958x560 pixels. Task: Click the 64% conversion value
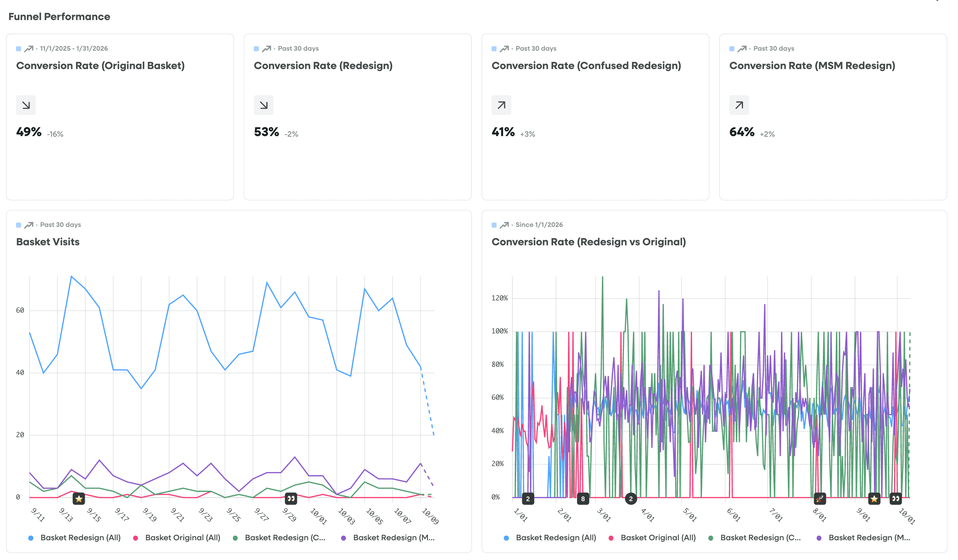742,132
